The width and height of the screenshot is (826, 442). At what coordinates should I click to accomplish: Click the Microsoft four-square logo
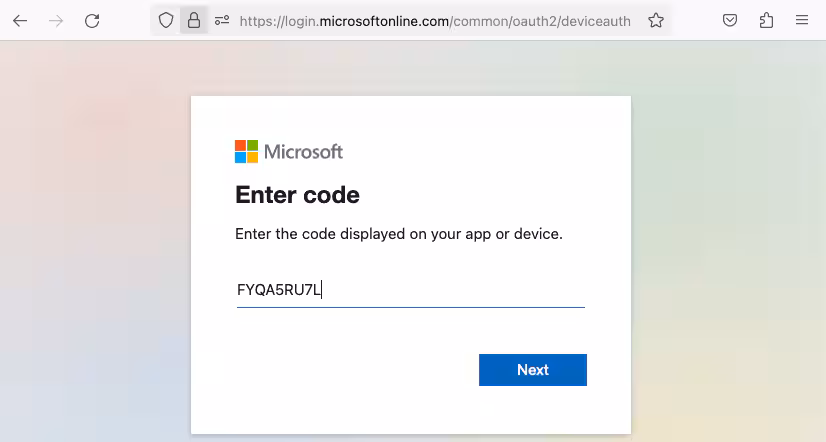(246, 151)
